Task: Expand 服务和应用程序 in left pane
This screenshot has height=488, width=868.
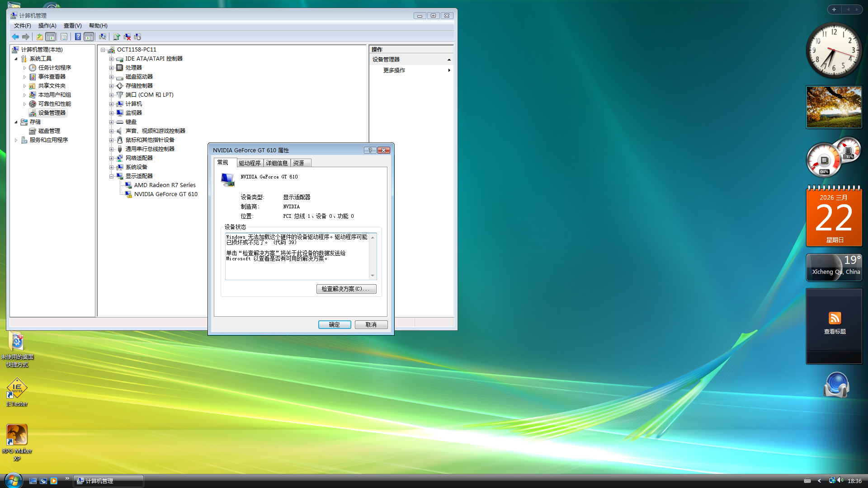Action: click(16, 140)
